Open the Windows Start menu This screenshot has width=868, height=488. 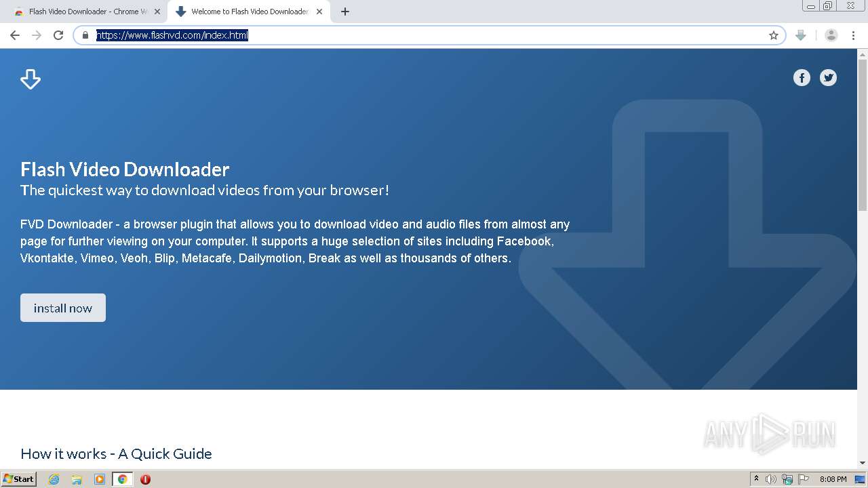coord(18,479)
